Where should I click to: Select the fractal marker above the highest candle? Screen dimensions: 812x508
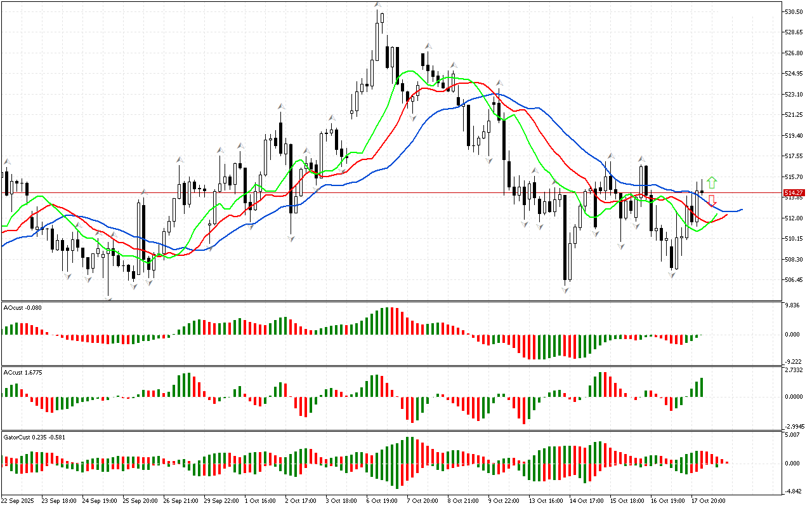point(377,5)
